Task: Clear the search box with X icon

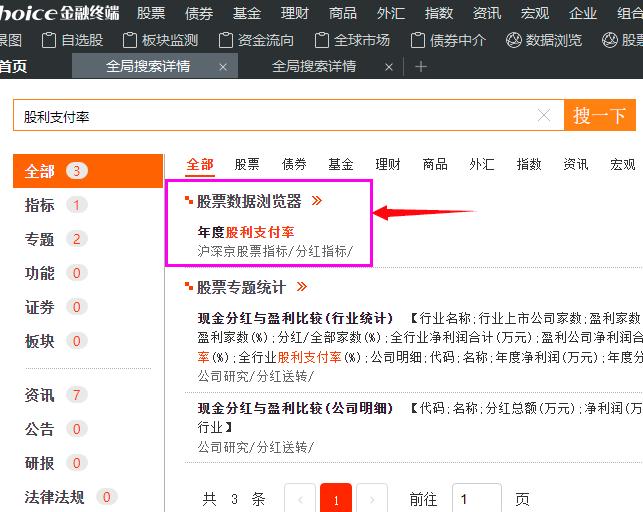Action: [544, 116]
